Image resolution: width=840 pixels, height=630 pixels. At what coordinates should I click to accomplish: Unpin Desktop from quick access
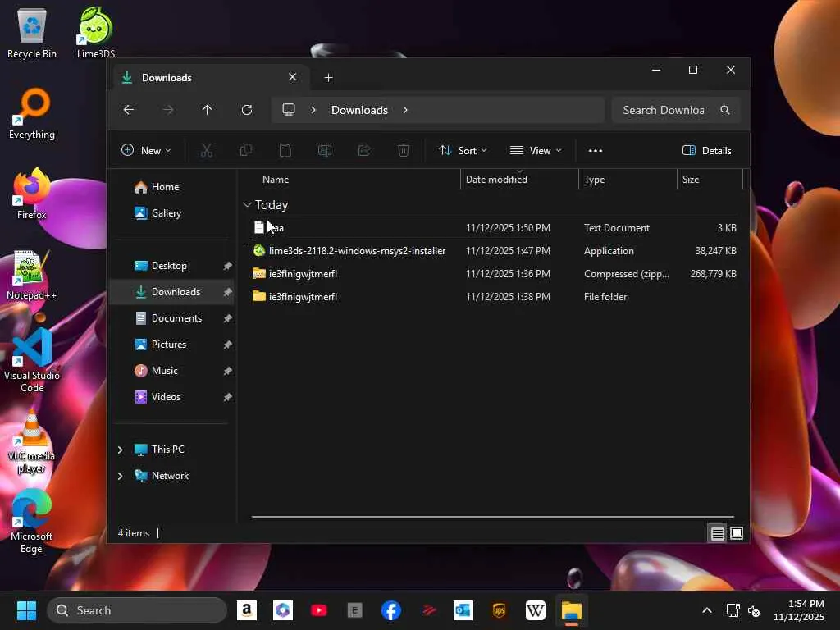pyautogui.click(x=228, y=266)
